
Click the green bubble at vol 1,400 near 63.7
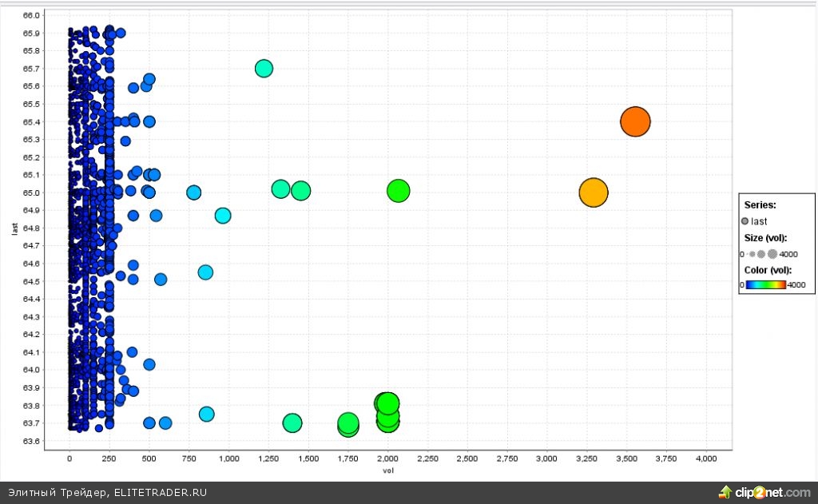tap(292, 423)
